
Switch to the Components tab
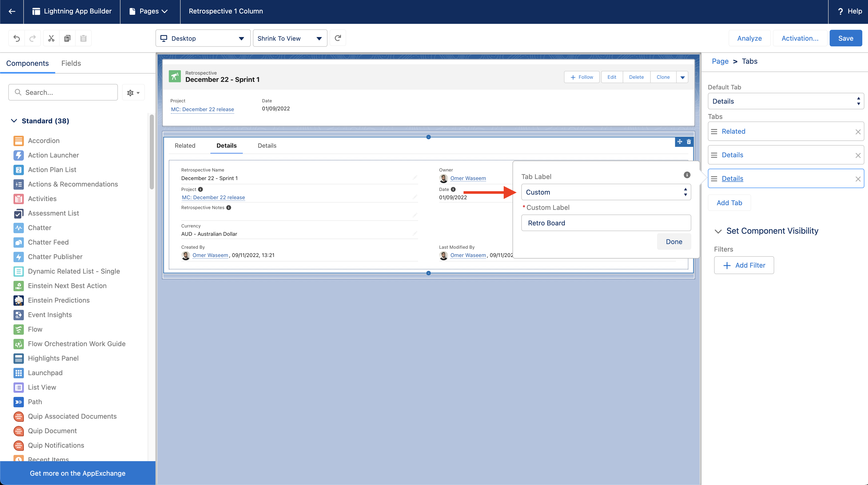coord(27,63)
